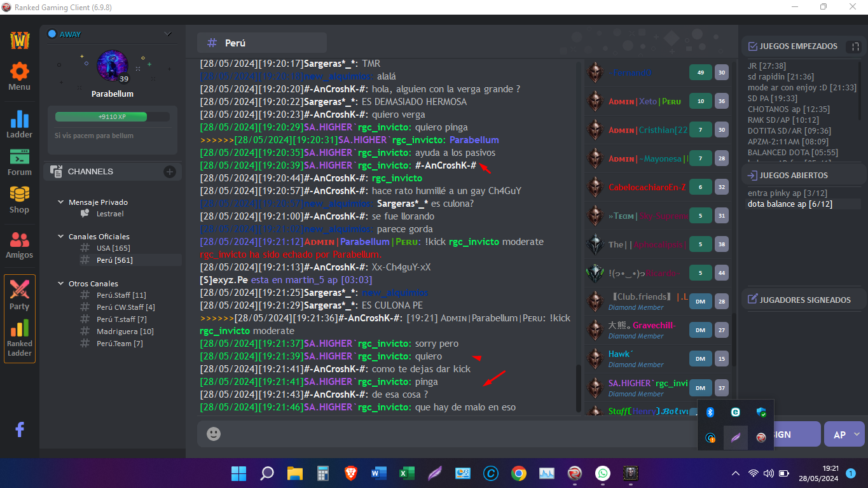Click the Perú channel tab header
The image size is (868, 488).
pos(262,43)
